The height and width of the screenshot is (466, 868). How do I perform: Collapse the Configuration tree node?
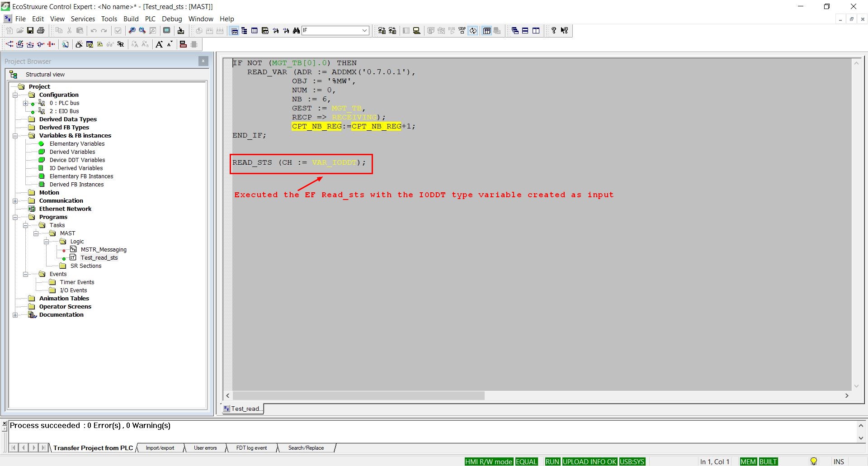tap(15, 95)
